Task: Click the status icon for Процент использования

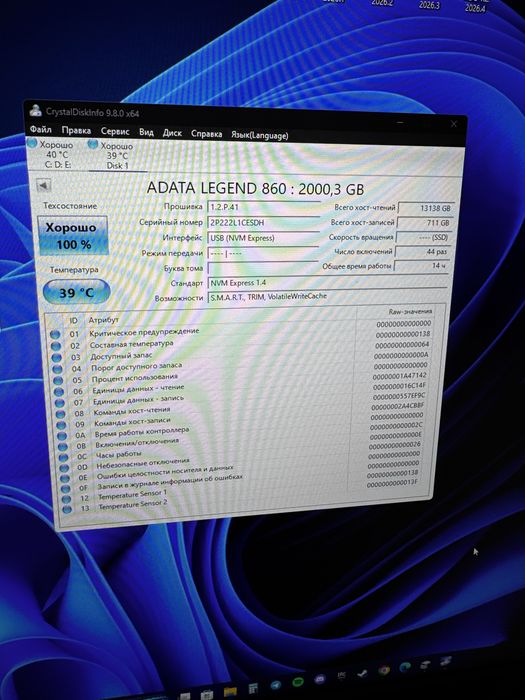Action: (x=58, y=380)
